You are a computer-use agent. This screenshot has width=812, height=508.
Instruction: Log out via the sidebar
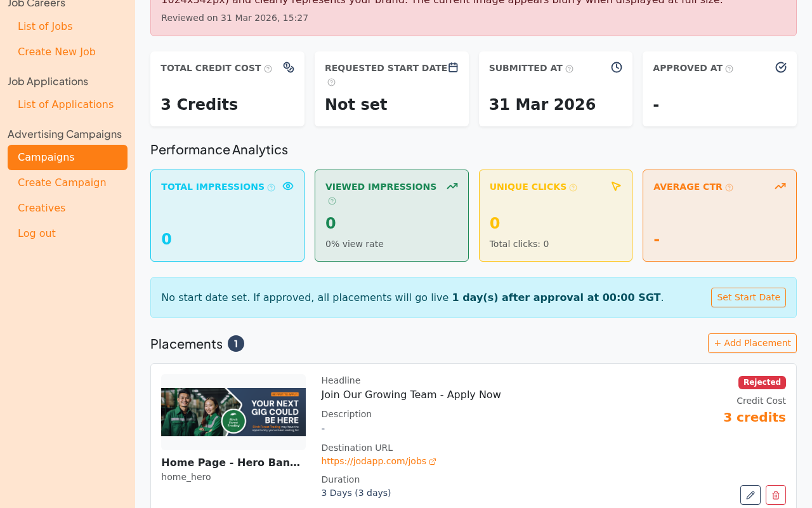click(36, 232)
